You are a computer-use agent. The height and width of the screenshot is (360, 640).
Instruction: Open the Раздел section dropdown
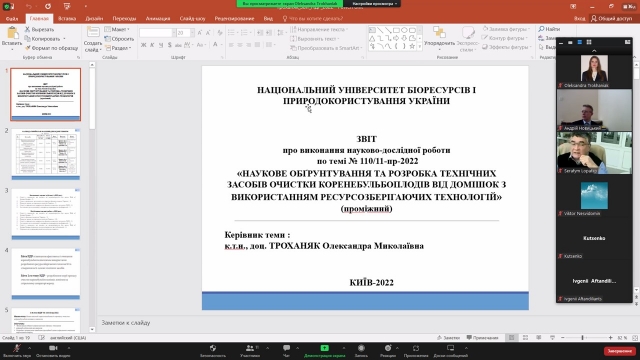118,48
